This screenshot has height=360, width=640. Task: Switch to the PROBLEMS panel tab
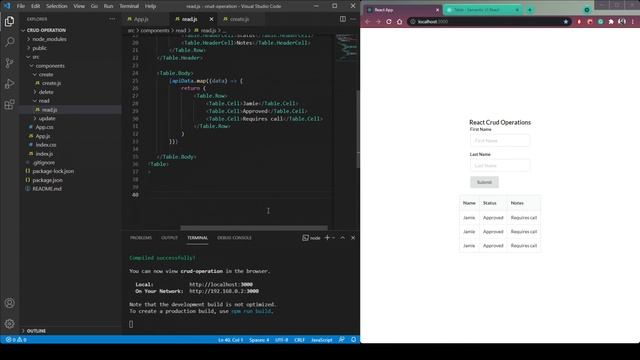click(141, 238)
